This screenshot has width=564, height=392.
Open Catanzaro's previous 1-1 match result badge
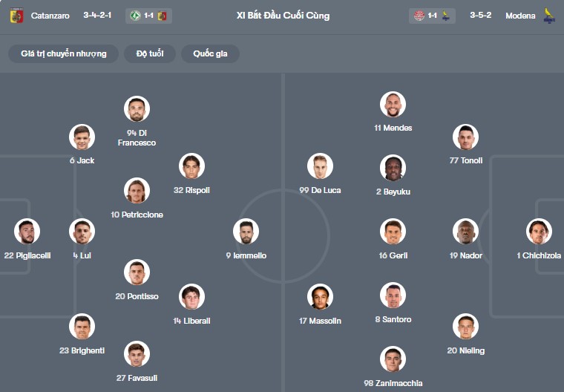click(x=148, y=16)
